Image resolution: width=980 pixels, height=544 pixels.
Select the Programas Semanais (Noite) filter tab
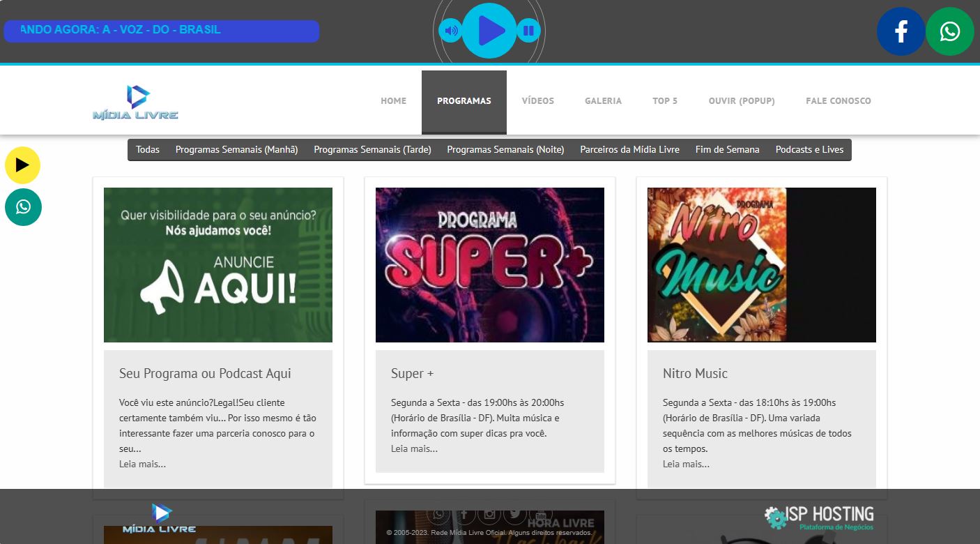(x=505, y=149)
